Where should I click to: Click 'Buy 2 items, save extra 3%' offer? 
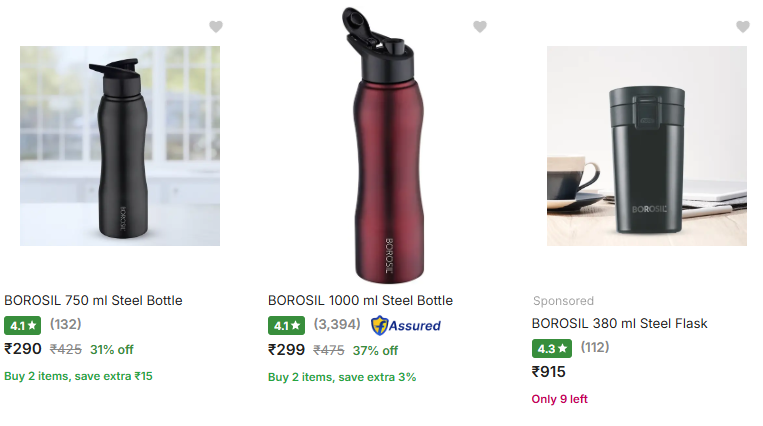(342, 377)
